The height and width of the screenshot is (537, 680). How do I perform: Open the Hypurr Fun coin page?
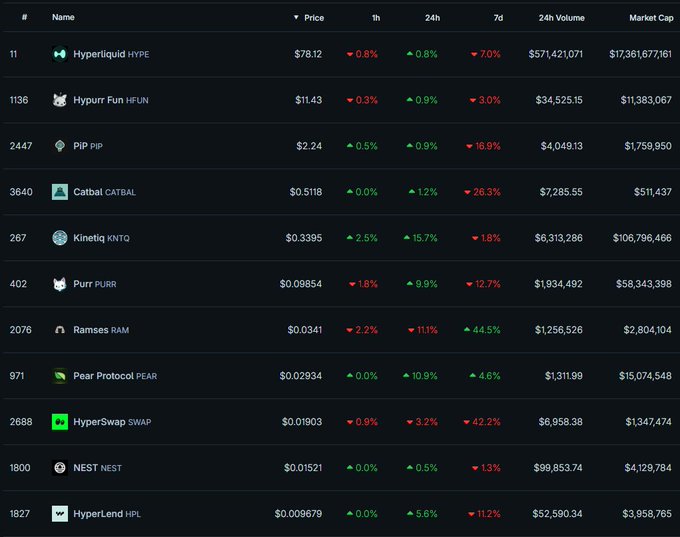(x=111, y=100)
